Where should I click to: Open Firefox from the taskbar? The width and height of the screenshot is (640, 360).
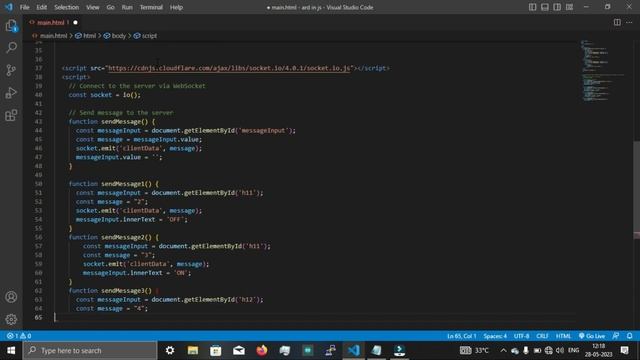coord(262,350)
